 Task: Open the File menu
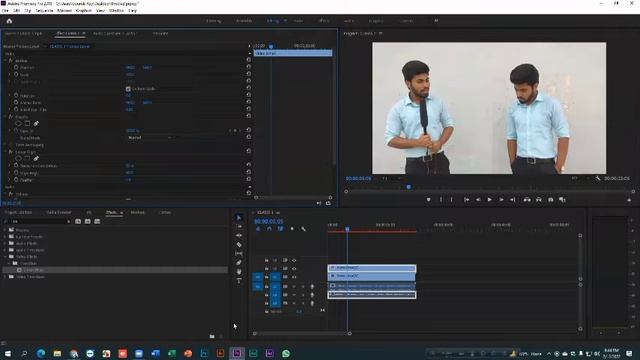[5, 11]
